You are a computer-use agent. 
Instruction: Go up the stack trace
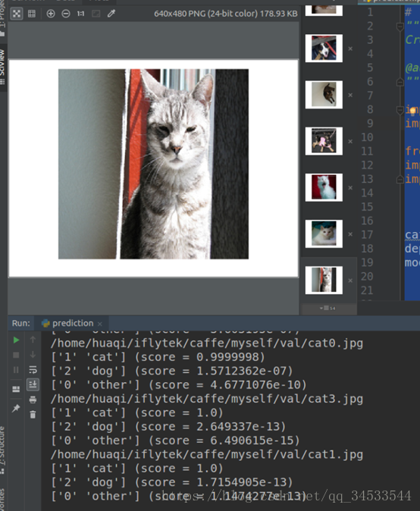point(33,340)
